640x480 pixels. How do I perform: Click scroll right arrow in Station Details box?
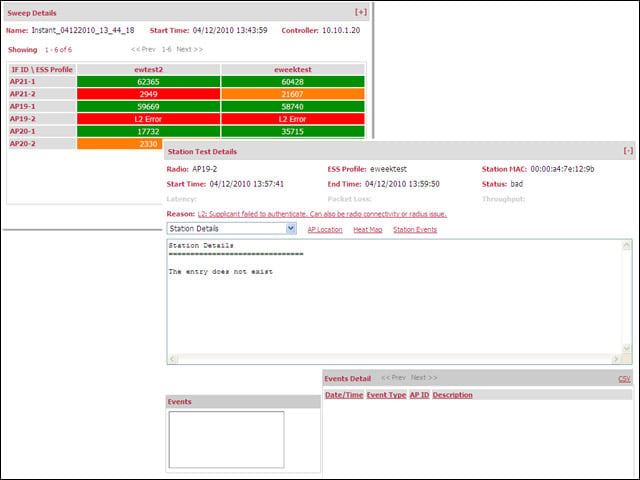tap(616, 359)
